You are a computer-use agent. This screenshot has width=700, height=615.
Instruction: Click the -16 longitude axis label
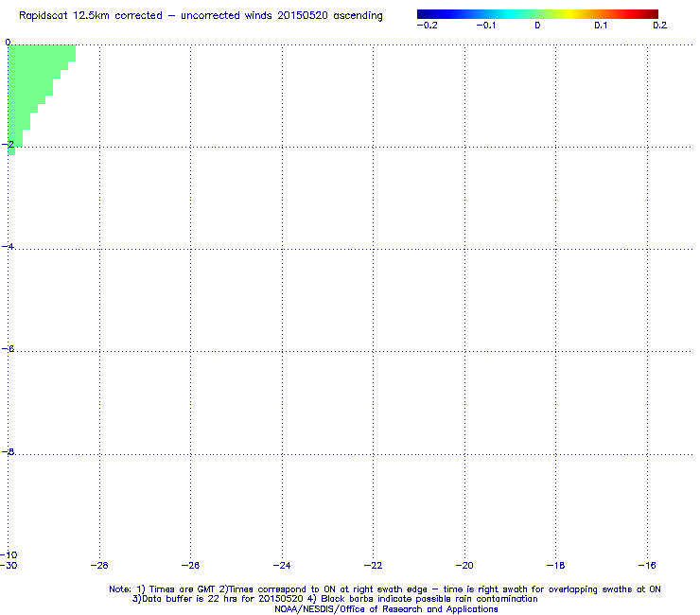pos(647,566)
